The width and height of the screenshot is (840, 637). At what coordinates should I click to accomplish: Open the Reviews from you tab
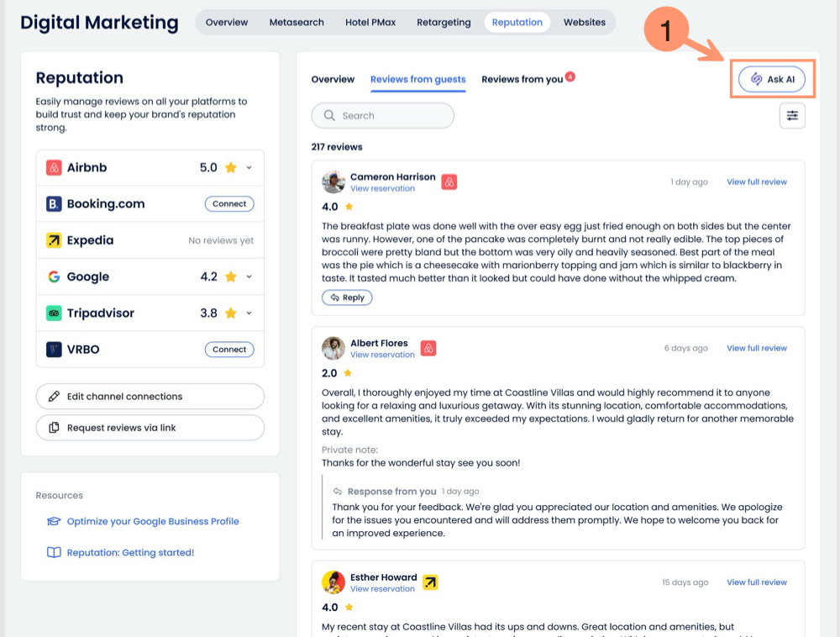522,80
